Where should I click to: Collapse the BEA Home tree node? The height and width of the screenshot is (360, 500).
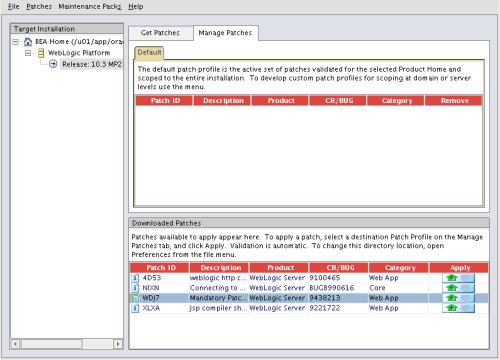16,42
